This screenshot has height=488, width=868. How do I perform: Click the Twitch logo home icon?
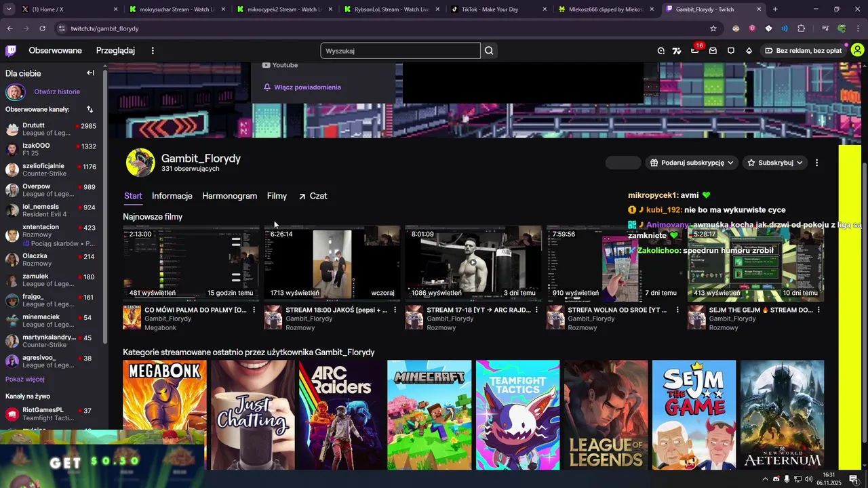pyautogui.click(x=12, y=51)
